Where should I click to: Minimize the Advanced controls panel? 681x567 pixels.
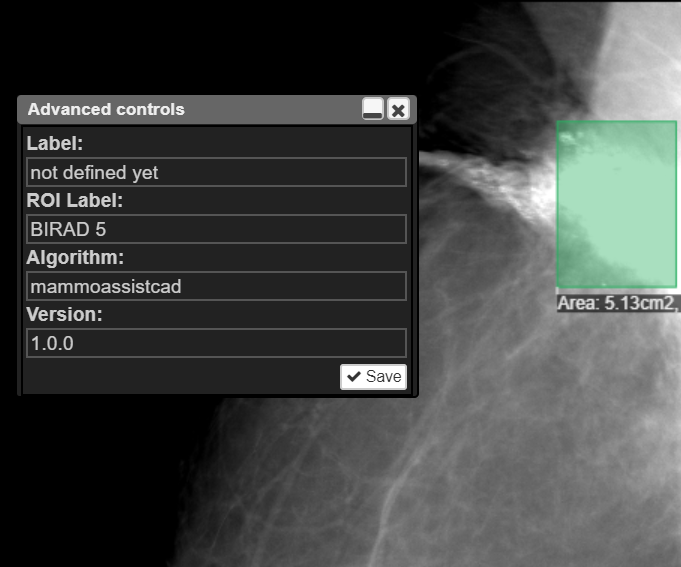[x=373, y=109]
